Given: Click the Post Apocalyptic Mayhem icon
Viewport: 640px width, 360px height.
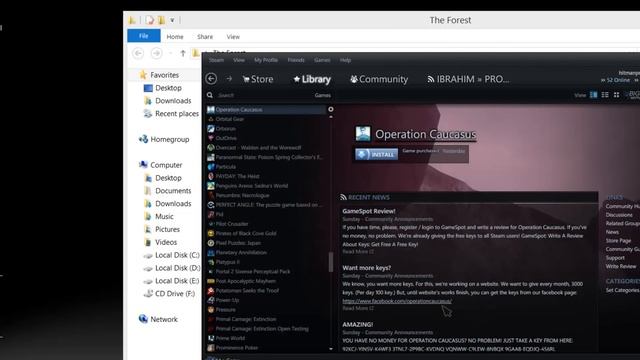Looking at the screenshot, I should pyautogui.click(x=211, y=281).
